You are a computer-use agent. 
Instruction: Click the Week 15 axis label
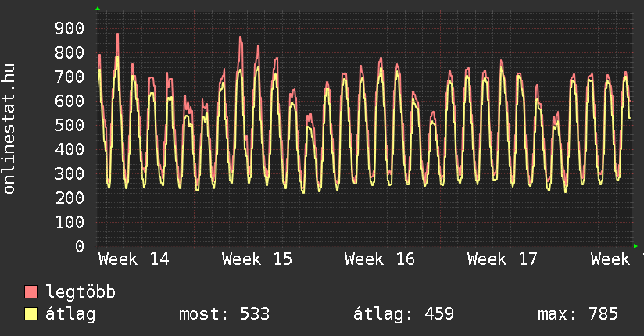(256, 259)
